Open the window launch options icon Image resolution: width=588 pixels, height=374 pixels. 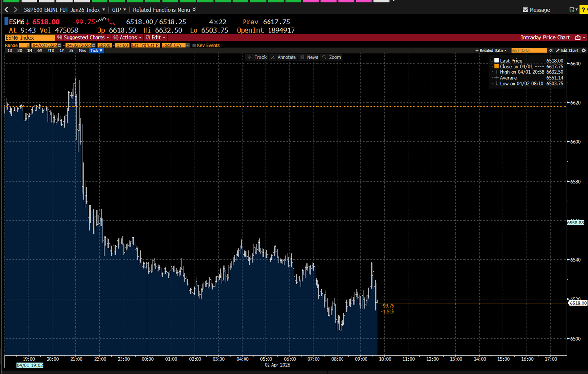[x=572, y=10]
